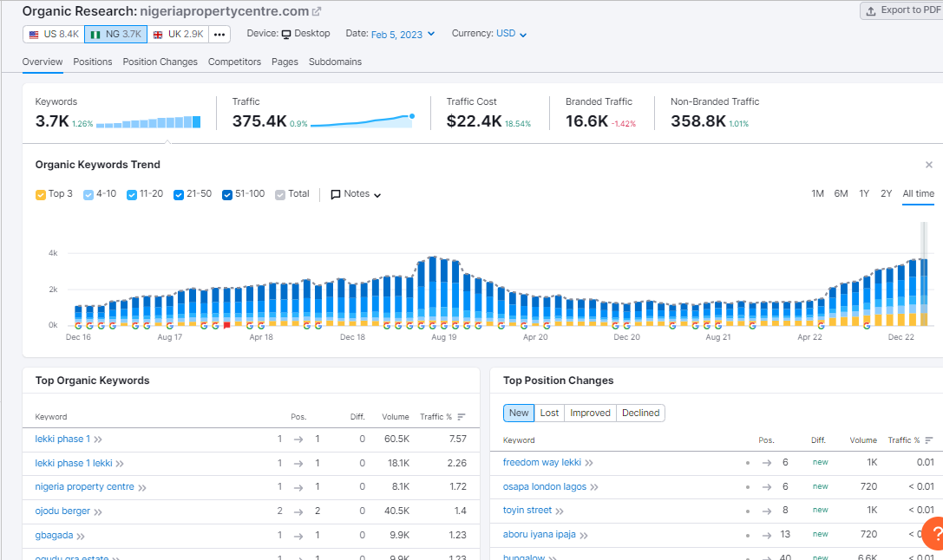Open the lekki phase 1 lekki keyword
943x560 pixels.
click(74, 463)
